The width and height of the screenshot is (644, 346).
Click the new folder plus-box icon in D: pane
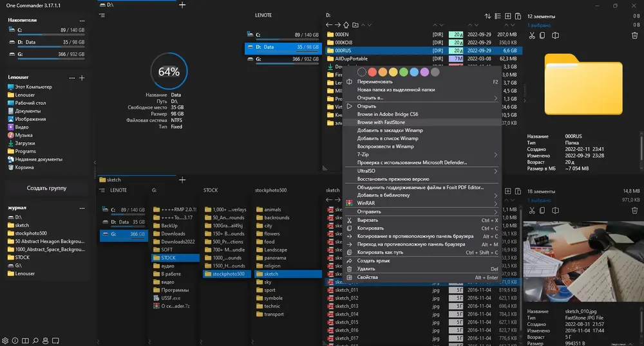click(507, 16)
